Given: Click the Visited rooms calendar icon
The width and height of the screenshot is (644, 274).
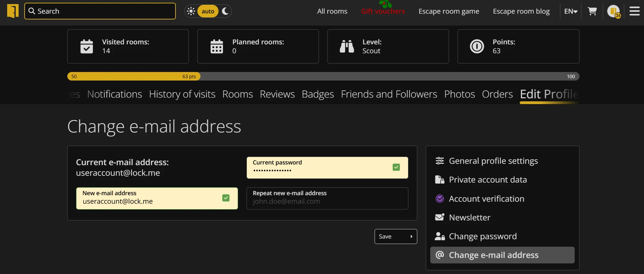Looking at the screenshot, I should [87, 46].
